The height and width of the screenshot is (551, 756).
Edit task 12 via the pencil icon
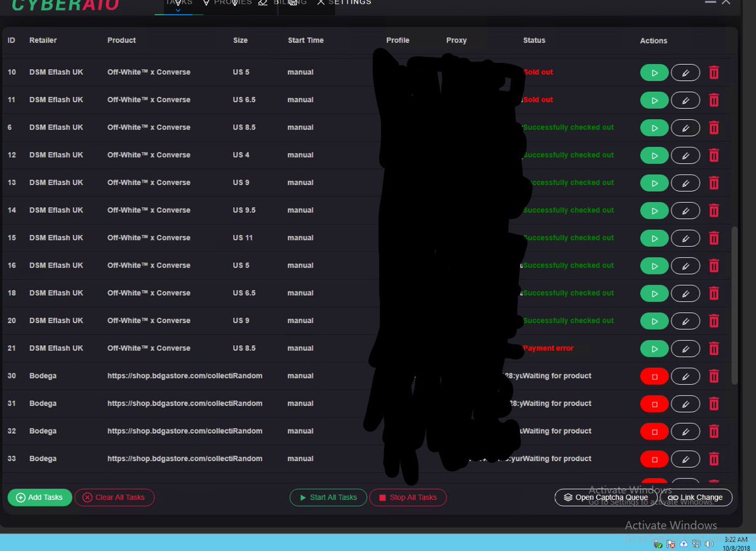point(685,156)
